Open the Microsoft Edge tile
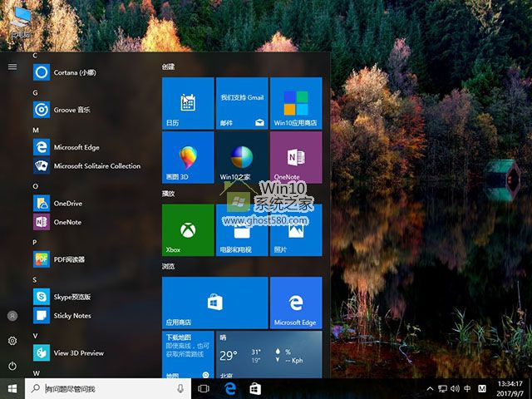 click(x=296, y=303)
